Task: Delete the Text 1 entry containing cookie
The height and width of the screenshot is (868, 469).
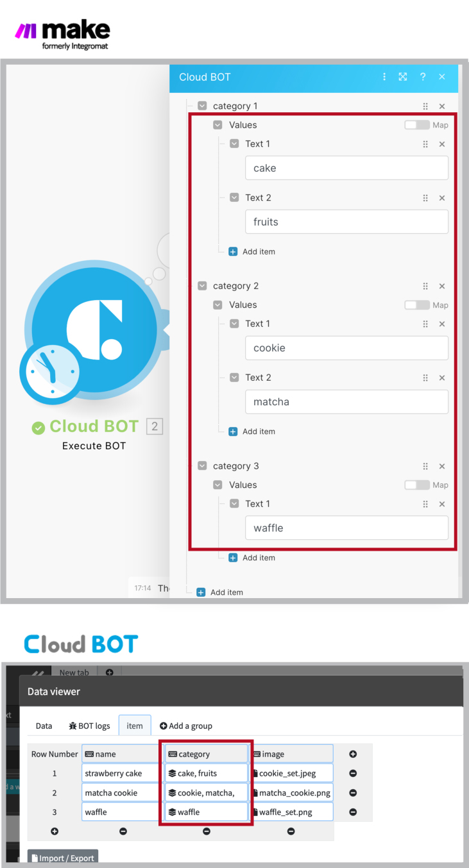Action: coord(442,324)
